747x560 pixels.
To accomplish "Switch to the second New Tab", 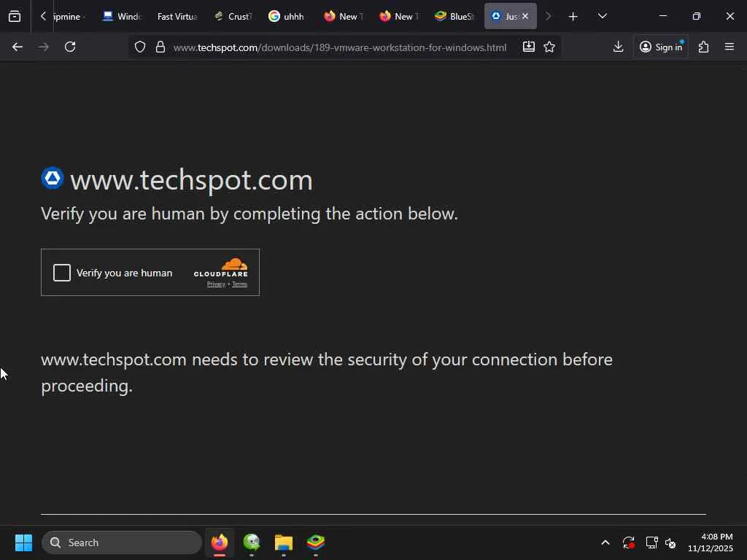I will point(399,16).
